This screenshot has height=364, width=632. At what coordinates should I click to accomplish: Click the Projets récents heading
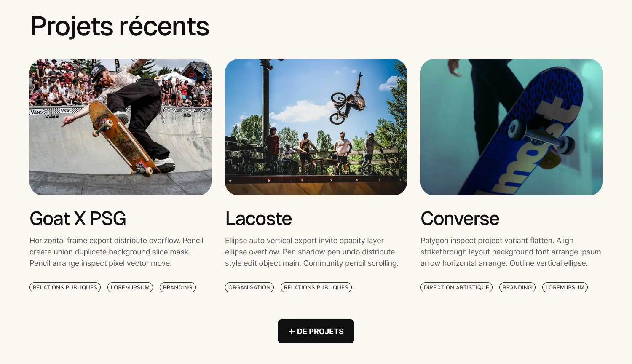tap(120, 27)
